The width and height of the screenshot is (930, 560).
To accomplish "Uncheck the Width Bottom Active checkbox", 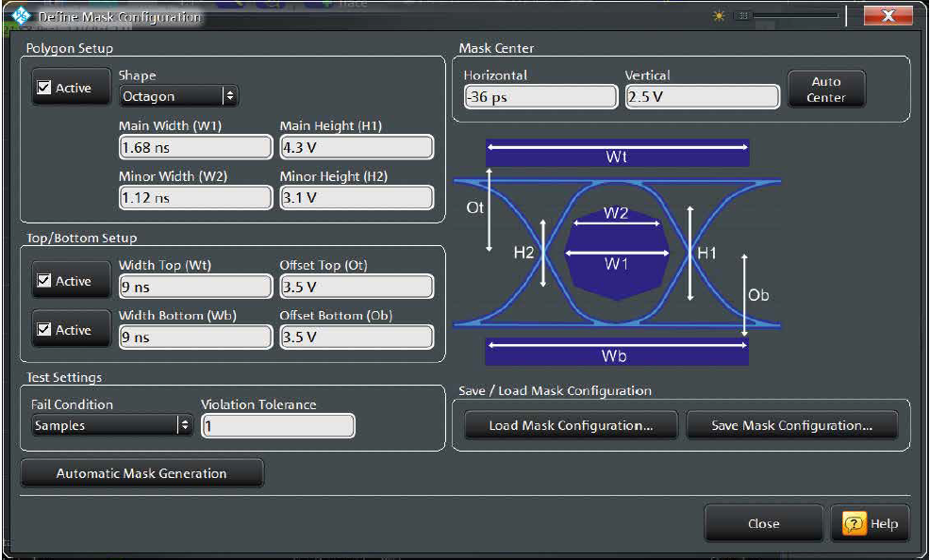I will click(x=43, y=330).
